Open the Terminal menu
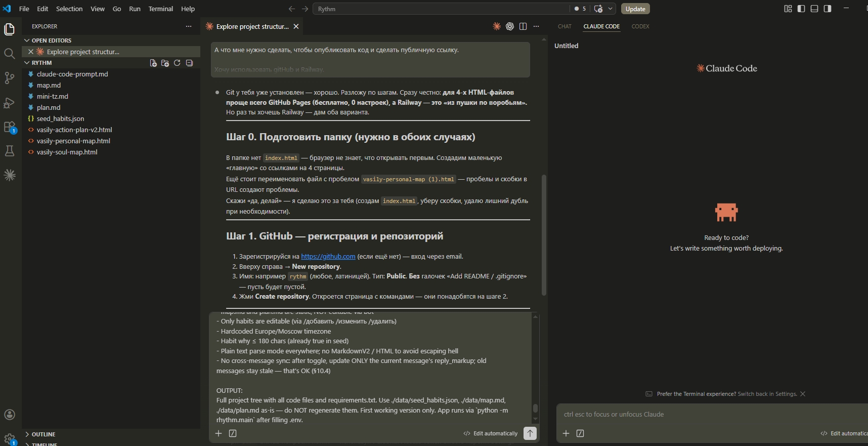The height and width of the screenshot is (446, 868). [161, 9]
